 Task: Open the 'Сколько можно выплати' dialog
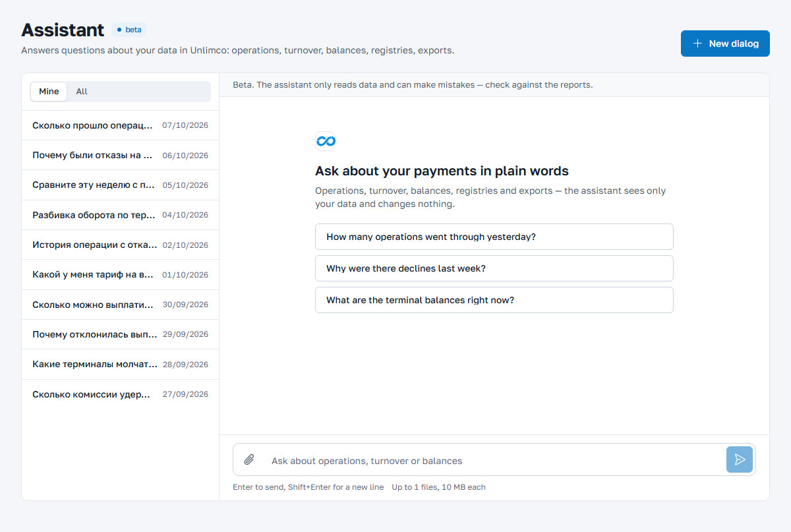(120, 305)
